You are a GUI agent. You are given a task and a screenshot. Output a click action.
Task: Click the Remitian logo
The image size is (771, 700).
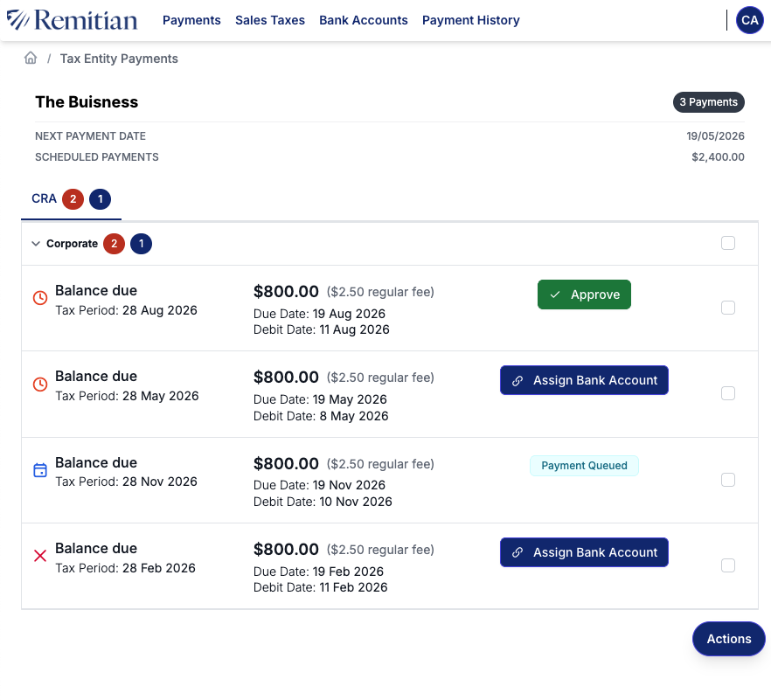[x=72, y=20]
